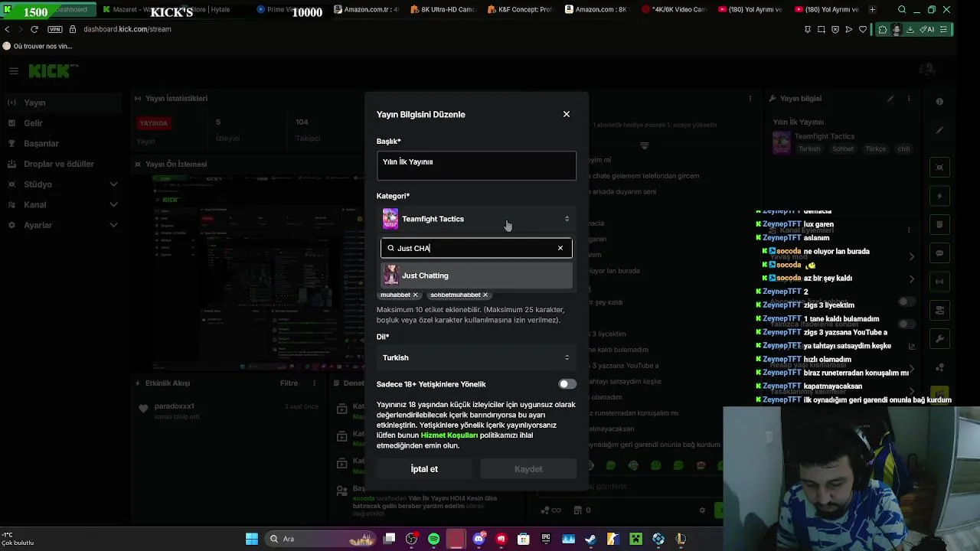This screenshot has height=551, width=980.
Task: Open a new browser tab
Action: tap(872, 10)
